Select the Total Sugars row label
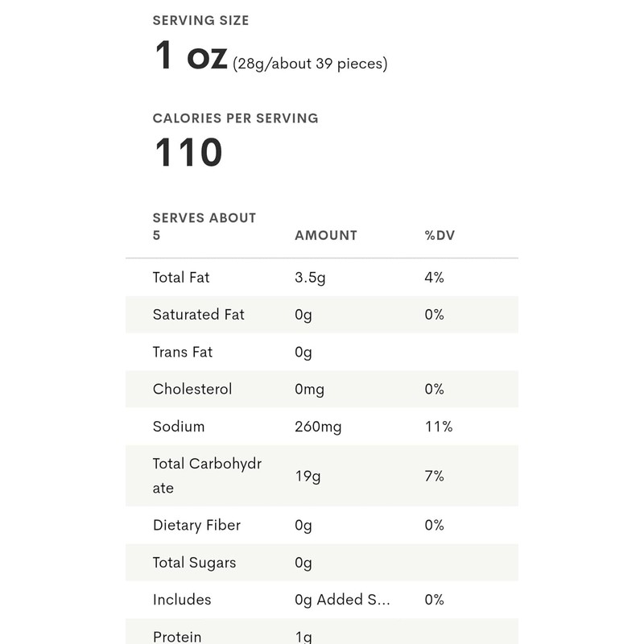The height and width of the screenshot is (644, 644). pyautogui.click(x=194, y=563)
